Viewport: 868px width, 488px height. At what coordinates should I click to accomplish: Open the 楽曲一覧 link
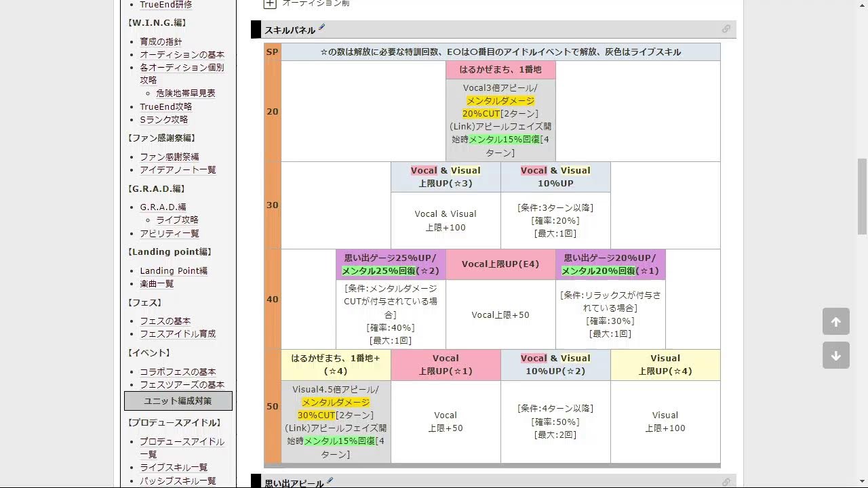157,283
